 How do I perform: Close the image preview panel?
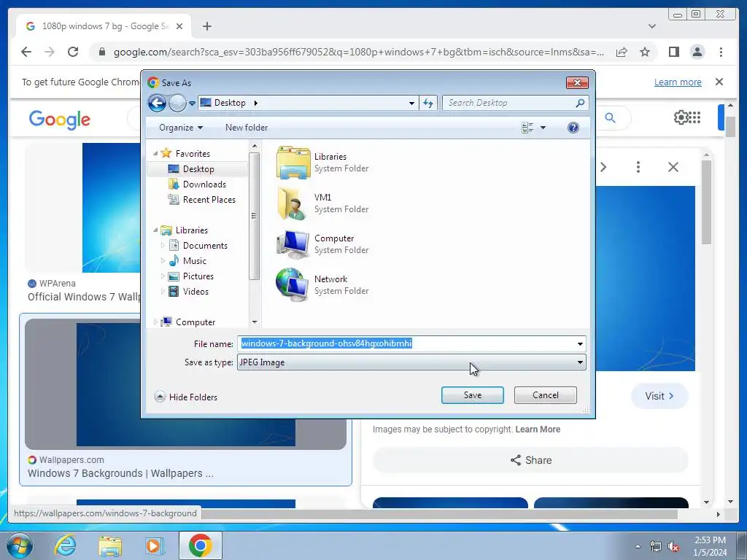(673, 167)
